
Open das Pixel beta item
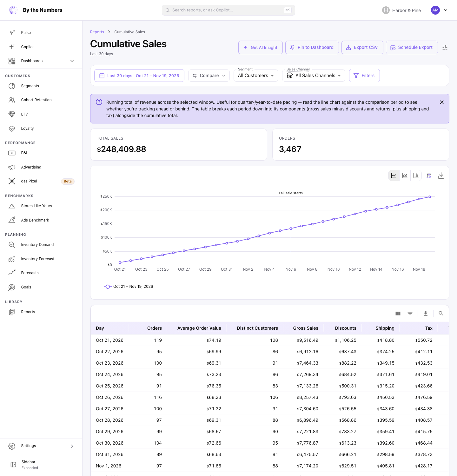coord(41,181)
